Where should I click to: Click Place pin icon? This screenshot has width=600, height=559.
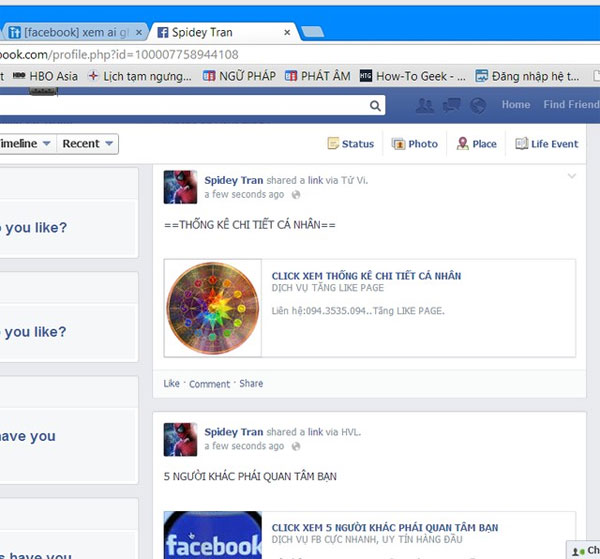(462, 143)
